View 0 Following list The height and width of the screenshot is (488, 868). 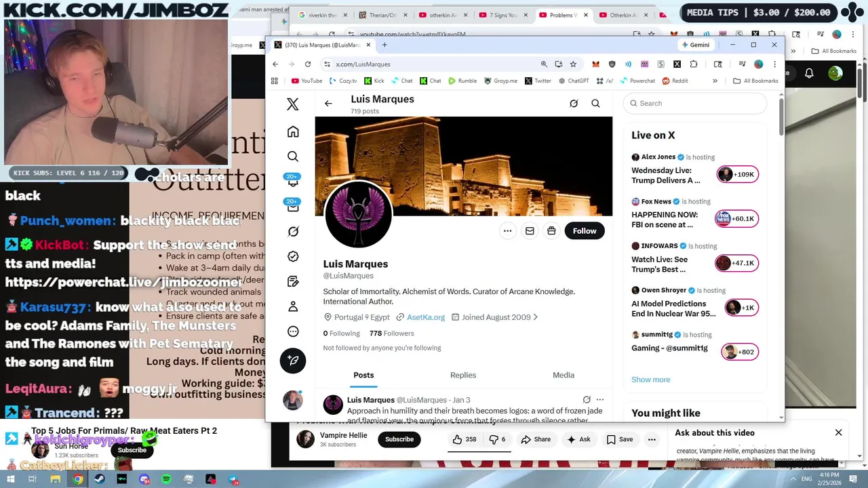[342, 333]
